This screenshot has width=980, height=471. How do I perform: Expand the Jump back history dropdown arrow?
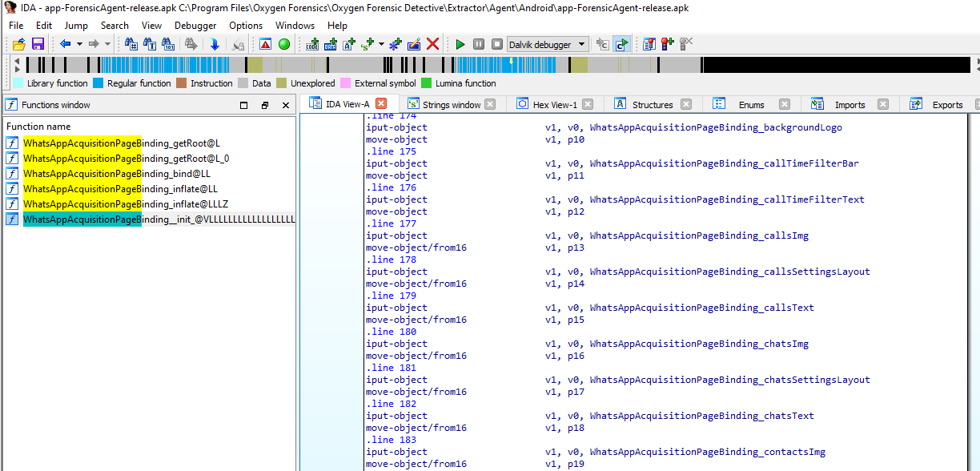[79, 44]
